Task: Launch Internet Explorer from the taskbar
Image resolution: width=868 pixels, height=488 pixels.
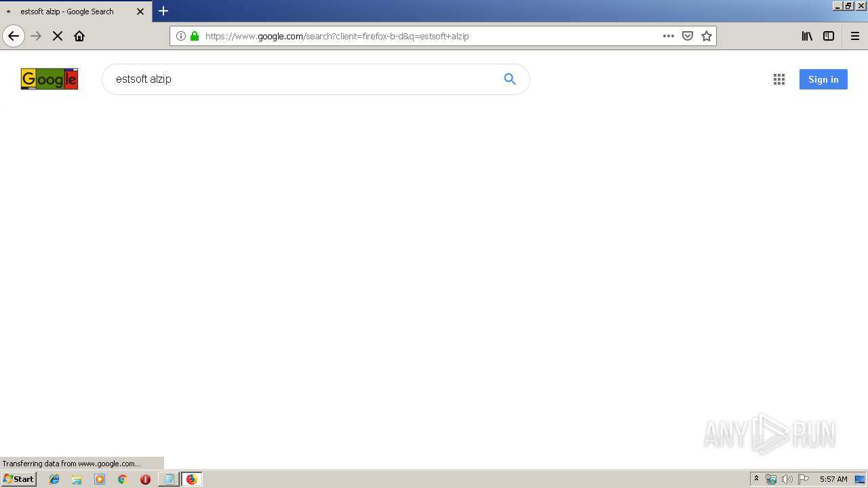Action: pos(54,479)
